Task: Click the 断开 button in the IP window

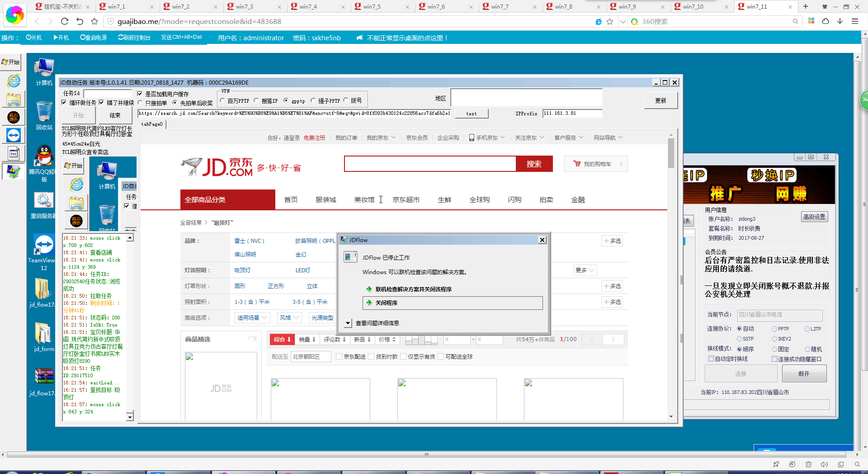Action: 804,374
